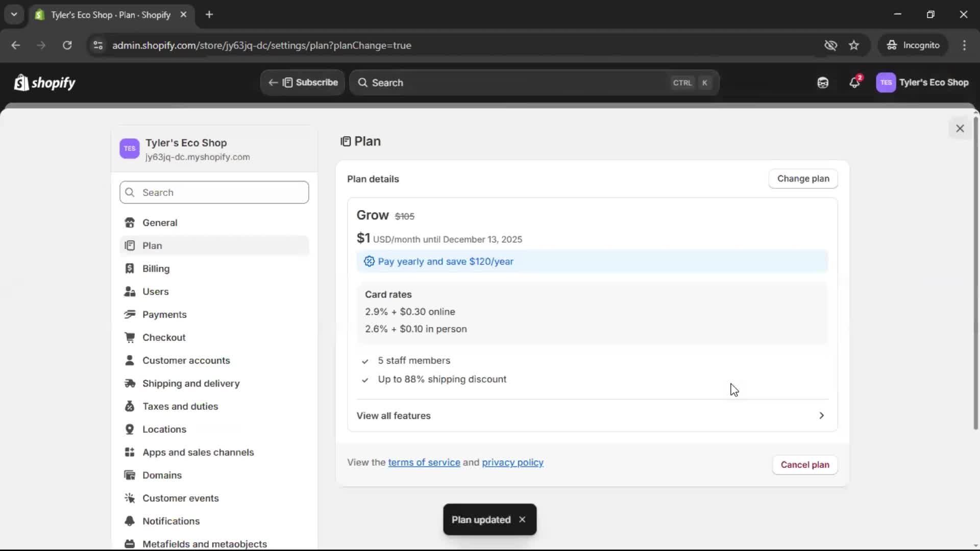The width and height of the screenshot is (980, 551).
Task: Click the Incognito profile indicator
Action: point(913,45)
